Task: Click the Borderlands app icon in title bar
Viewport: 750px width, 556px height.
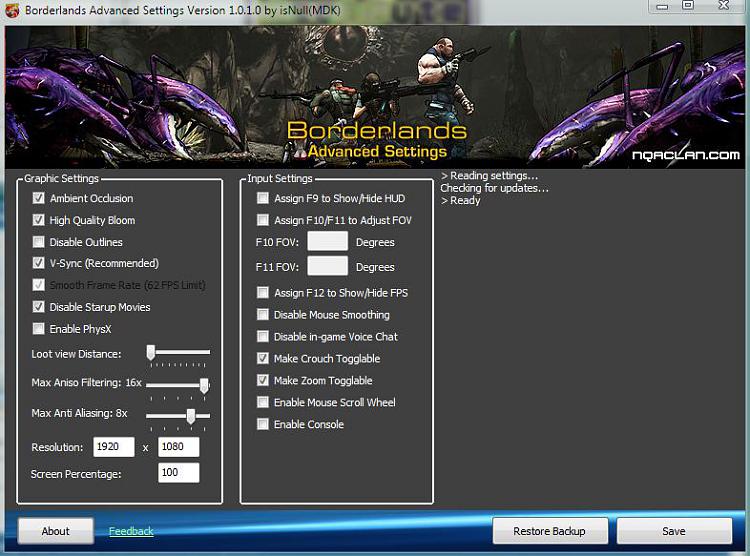Action: [x=12, y=10]
